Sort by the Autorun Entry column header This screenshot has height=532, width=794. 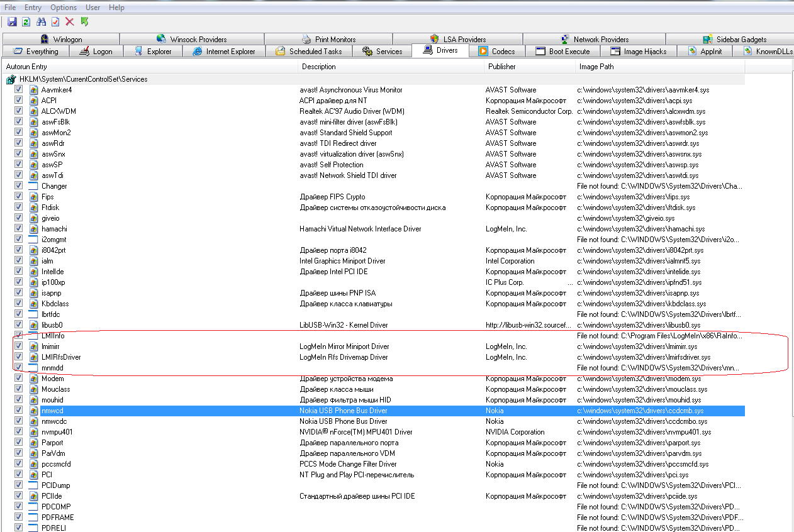(x=150, y=67)
